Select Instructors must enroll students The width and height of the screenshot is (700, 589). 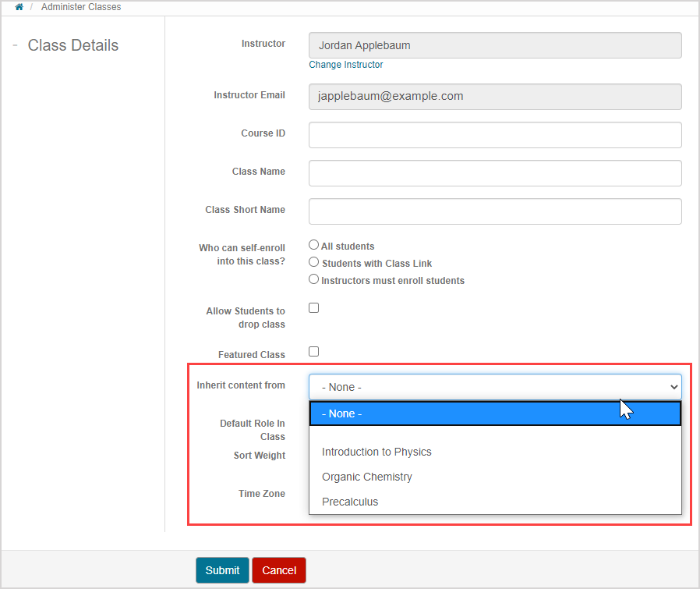point(314,279)
